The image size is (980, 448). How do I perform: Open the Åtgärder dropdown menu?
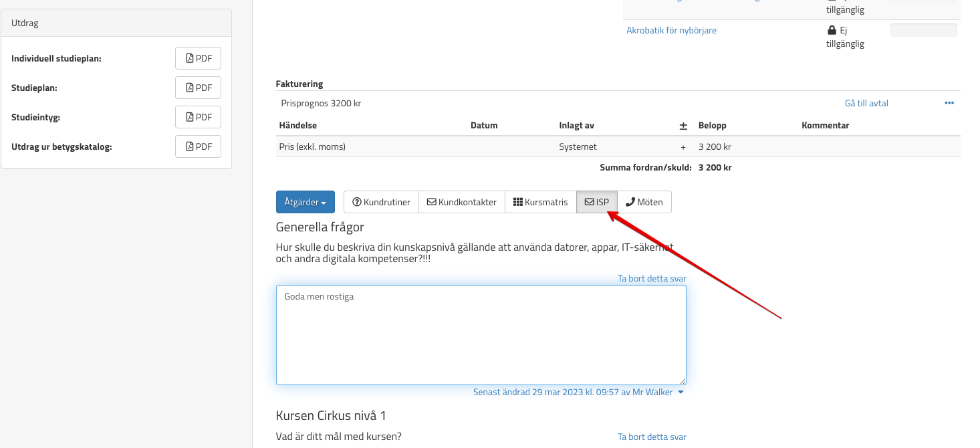coord(305,202)
